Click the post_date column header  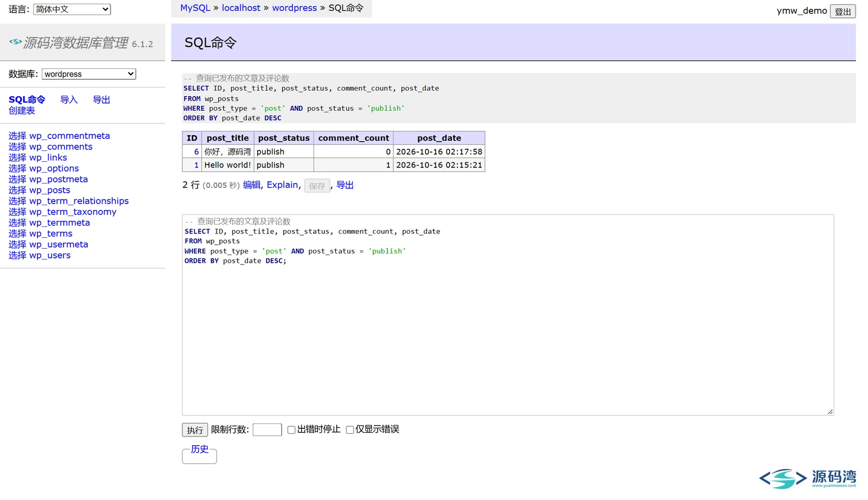(439, 138)
